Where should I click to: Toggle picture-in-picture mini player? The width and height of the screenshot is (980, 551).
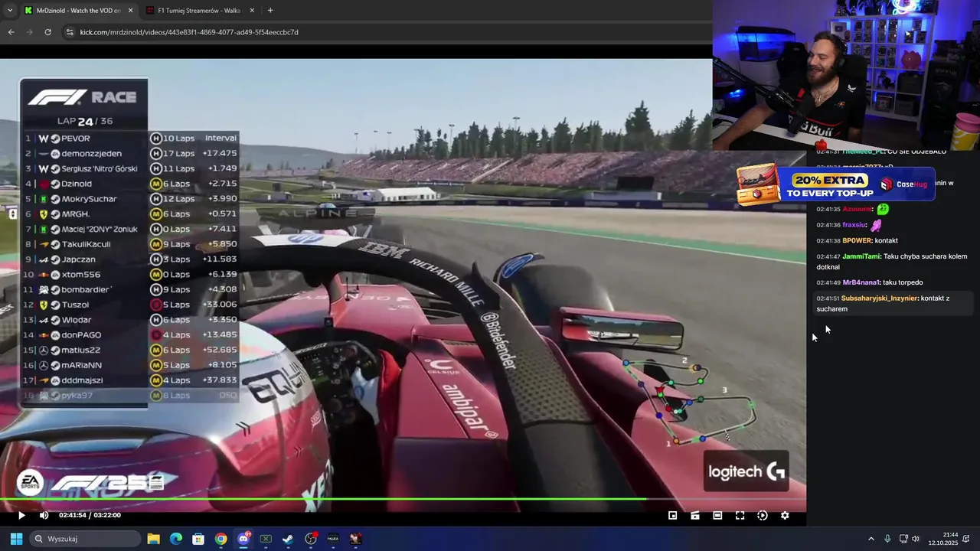pos(672,515)
